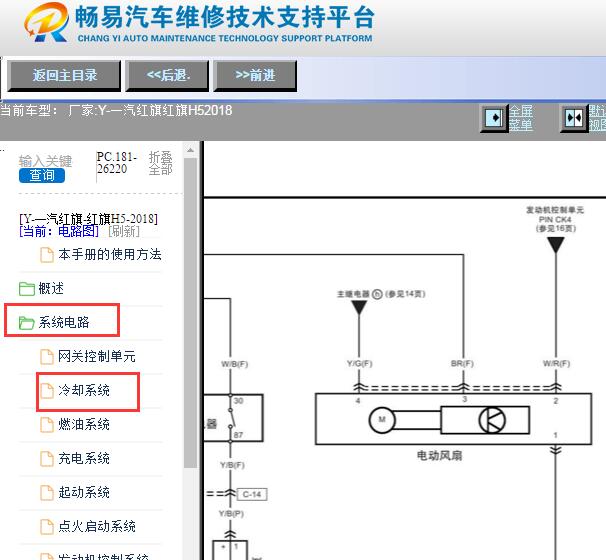Click the Y/G(F) wire label
Viewport: 606px width, 560px height.
[x=359, y=364]
